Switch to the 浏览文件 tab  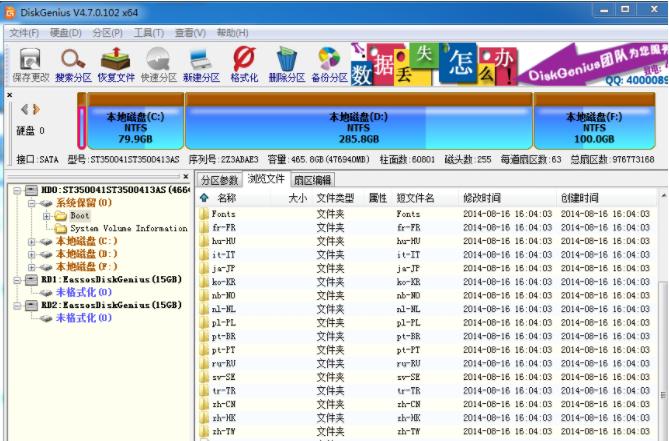[266, 179]
